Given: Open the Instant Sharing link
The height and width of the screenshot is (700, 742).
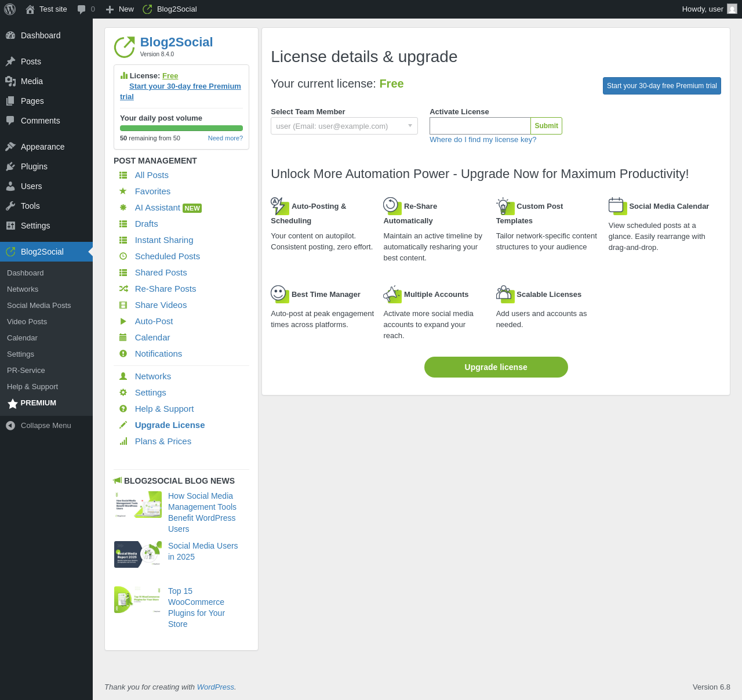Looking at the screenshot, I should click(x=164, y=240).
